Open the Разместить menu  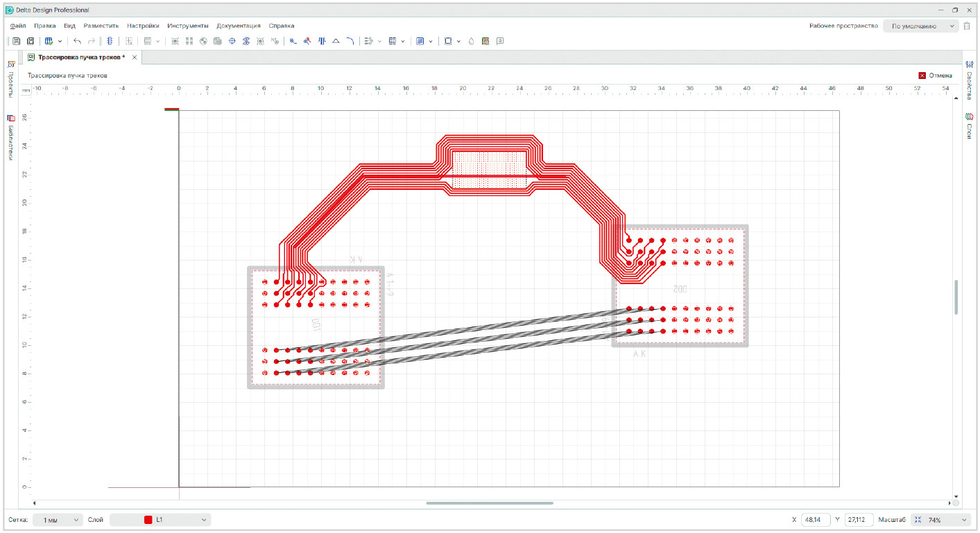(101, 26)
